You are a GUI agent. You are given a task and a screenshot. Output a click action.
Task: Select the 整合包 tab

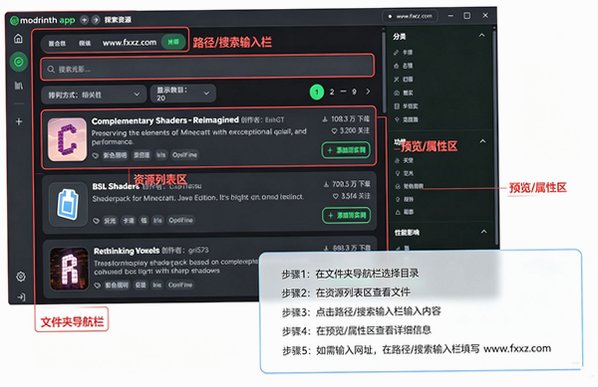[x=57, y=43]
